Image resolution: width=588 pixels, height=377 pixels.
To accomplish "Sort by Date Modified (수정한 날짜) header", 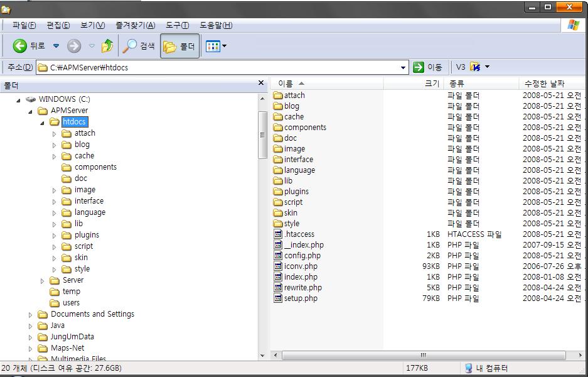I will point(552,84).
